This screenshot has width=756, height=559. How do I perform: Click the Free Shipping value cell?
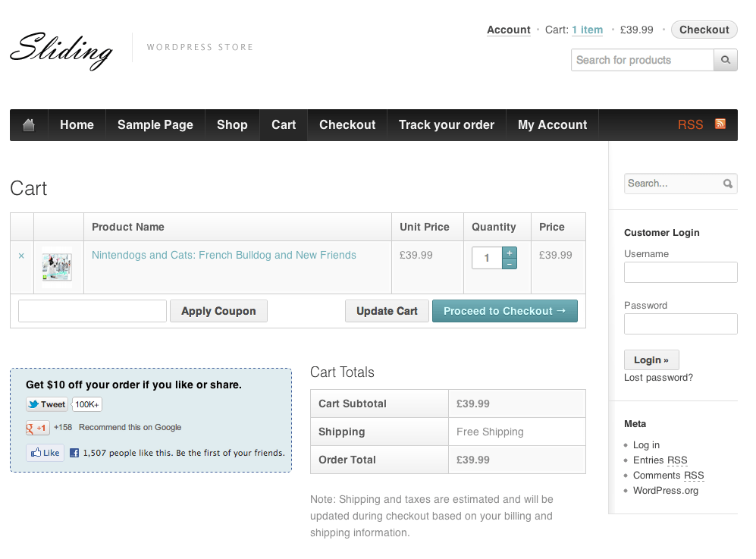(x=517, y=432)
